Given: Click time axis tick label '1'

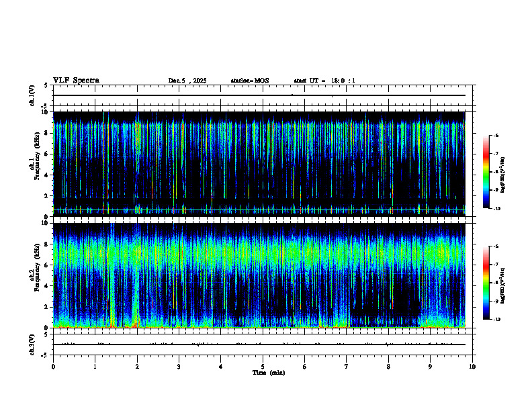Looking at the screenshot, I should 95,367.
